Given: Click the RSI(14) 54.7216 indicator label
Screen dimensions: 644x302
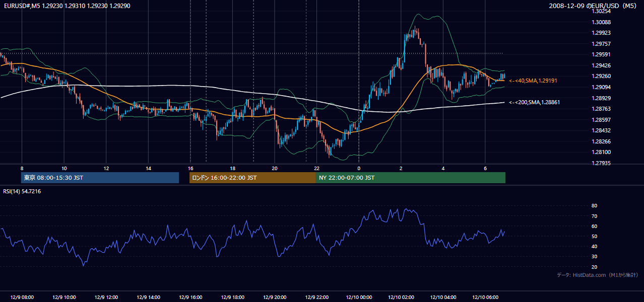Looking at the screenshot, I should (x=22, y=191).
